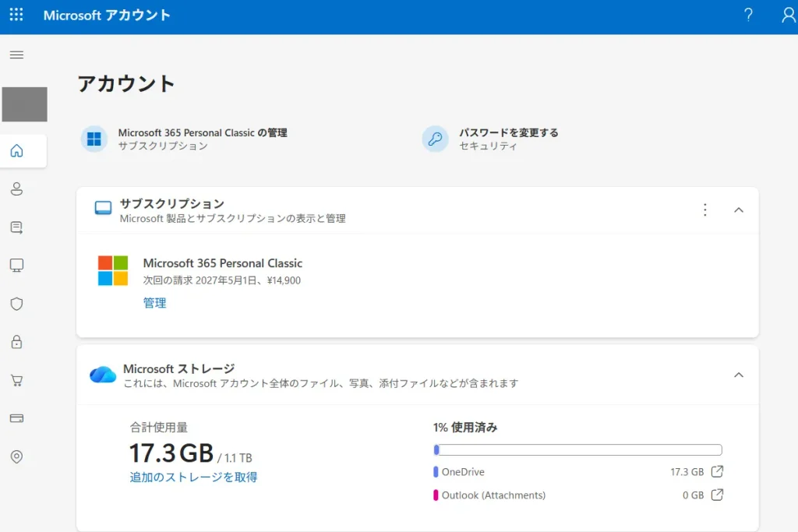Open the location pin icon in sidebar
Screen dimensions: 798x532
click(x=17, y=456)
